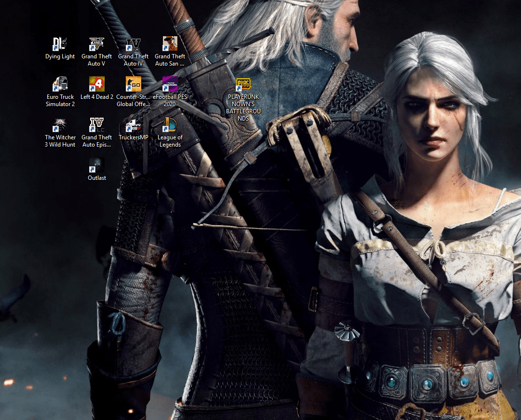Select the Counter-Strike Global Offensive icon
The width and height of the screenshot is (521, 420).
pyautogui.click(x=133, y=84)
